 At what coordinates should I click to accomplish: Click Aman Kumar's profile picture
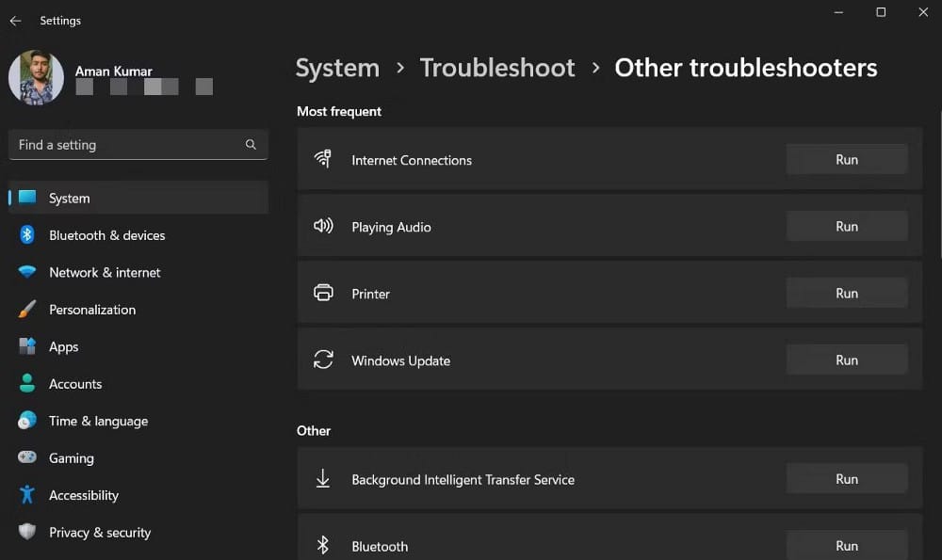pos(35,78)
